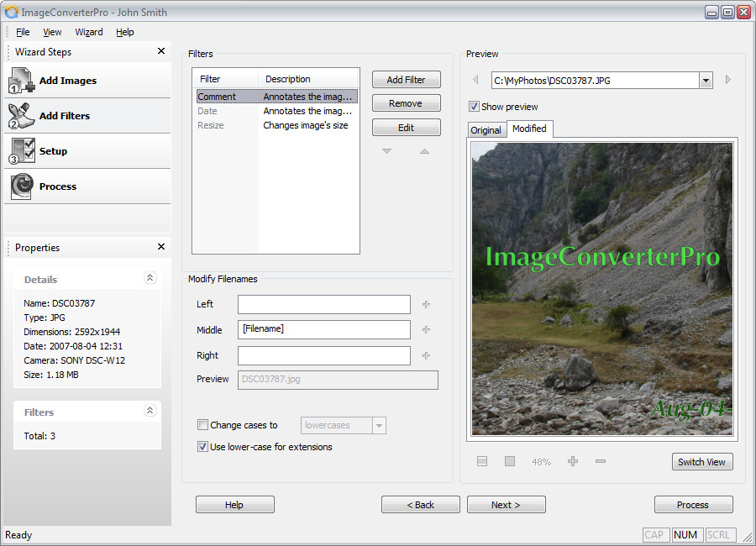This screenshot has height=546, width=756.
Task: Open the View menu
Action: (x=52, y=32)
